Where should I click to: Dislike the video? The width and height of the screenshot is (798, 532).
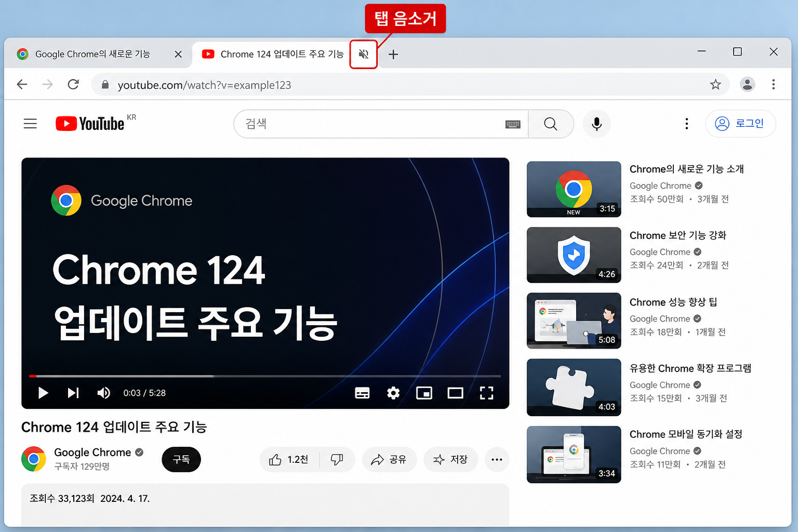(337, 459)
